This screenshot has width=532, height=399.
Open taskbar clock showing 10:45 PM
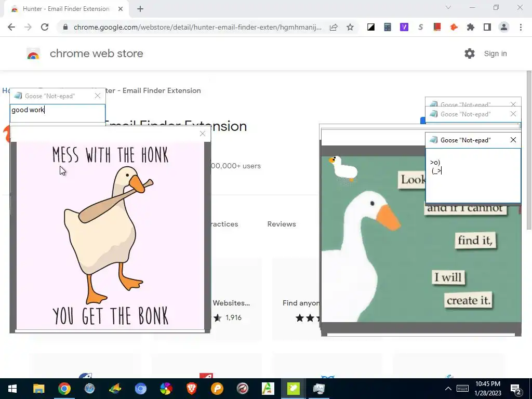tap(488, 389)
